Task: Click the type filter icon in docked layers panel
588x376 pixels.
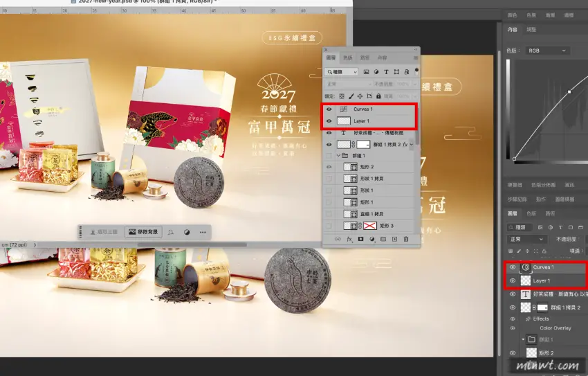Action: (x=560, y=227)
